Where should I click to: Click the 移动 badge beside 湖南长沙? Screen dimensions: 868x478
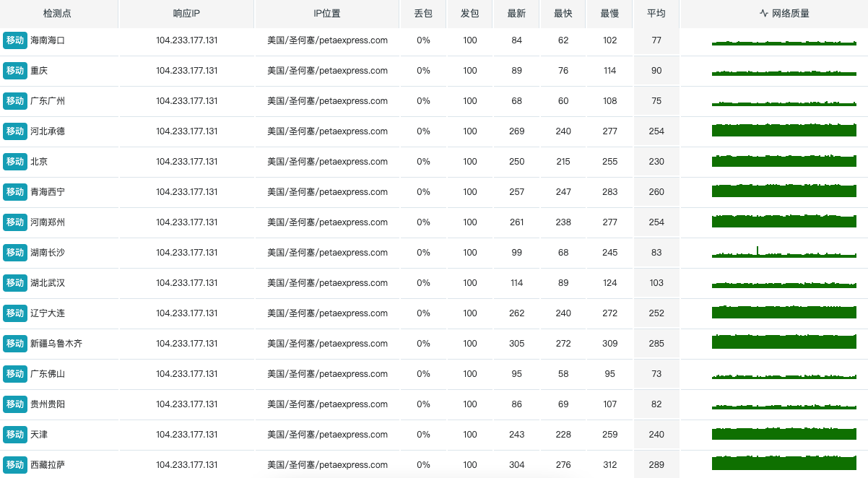click(15, 253)
